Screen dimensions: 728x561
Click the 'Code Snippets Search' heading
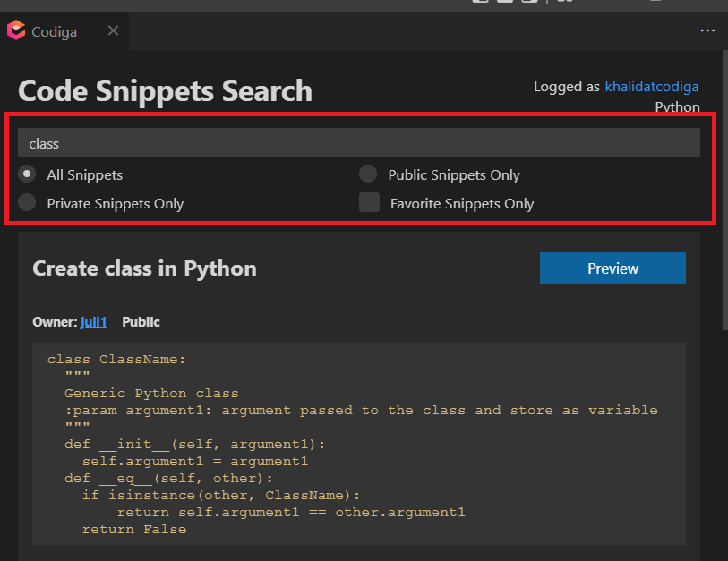point(165,90)
